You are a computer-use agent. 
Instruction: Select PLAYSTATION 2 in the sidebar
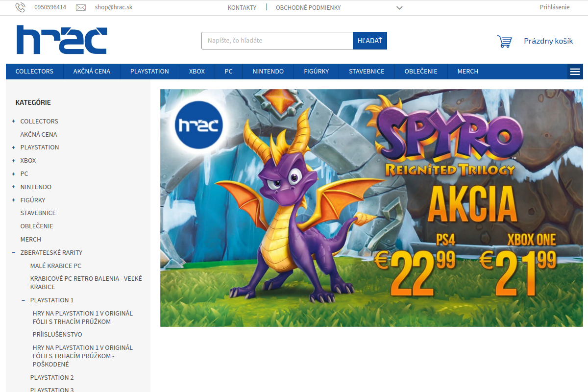point(52,378)
